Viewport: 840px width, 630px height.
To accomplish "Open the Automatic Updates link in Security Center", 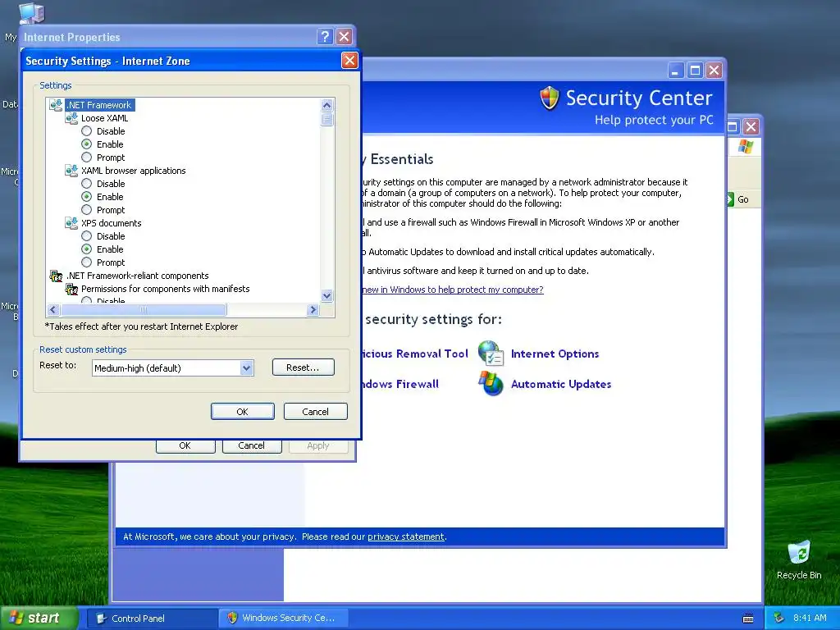I will click(561, 384).
